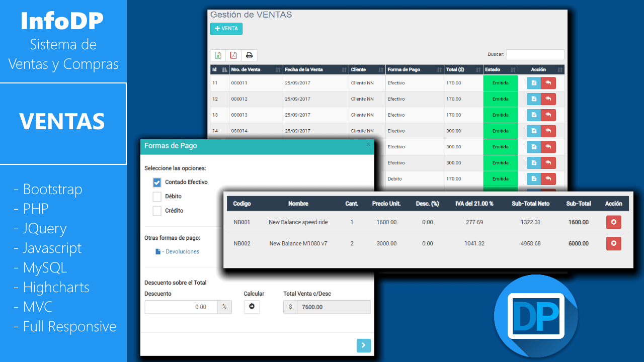The height and width of the screenshot is (362, 644).
Task: Click the + VENTA button
Action: tap(226, 29)
